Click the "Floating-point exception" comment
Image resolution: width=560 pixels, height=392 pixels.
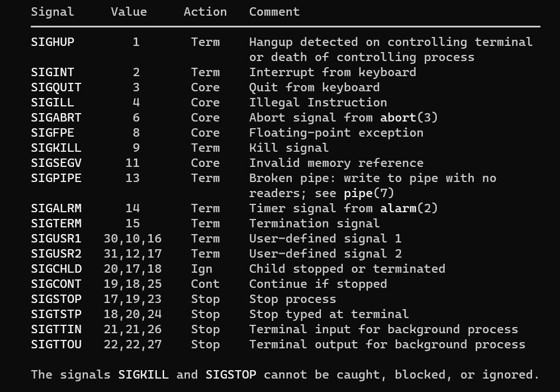(x=336, y=133)
